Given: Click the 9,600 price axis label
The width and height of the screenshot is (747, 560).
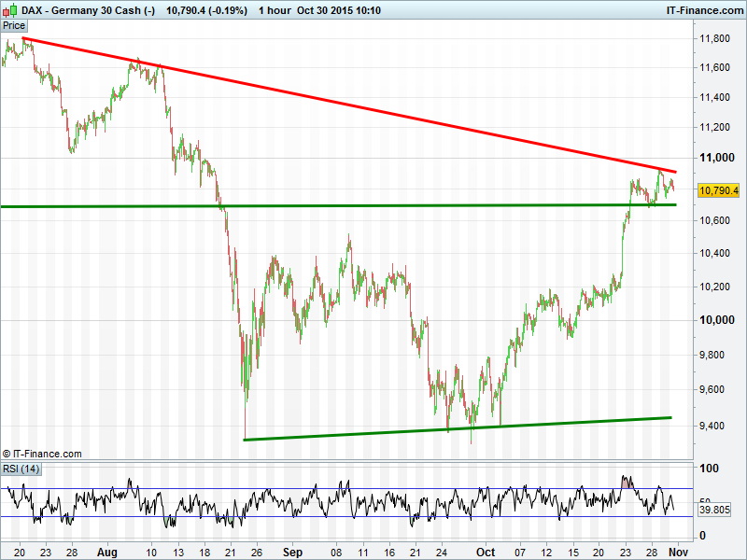Looking at the screenshot, I should (712, 389).
